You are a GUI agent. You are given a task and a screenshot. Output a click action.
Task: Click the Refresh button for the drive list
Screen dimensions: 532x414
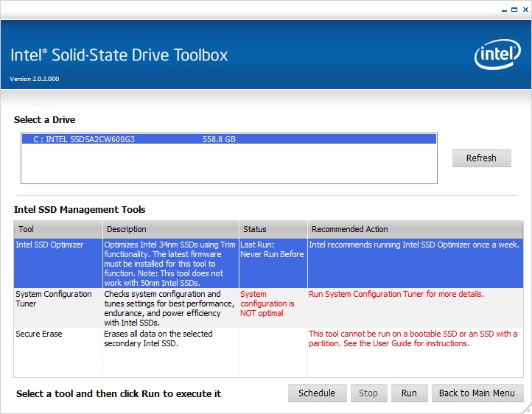point(481,158)
